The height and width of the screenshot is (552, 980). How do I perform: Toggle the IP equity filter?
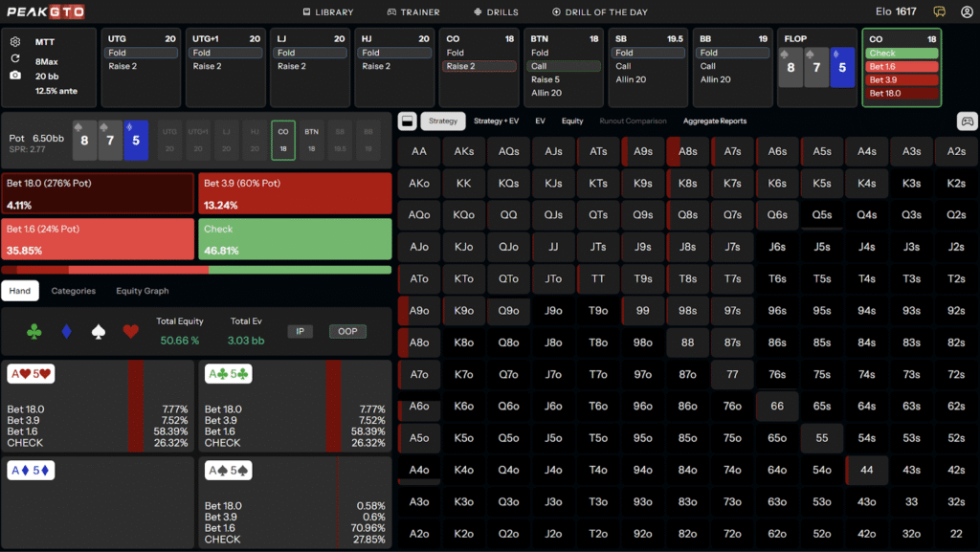click(301, 330)
